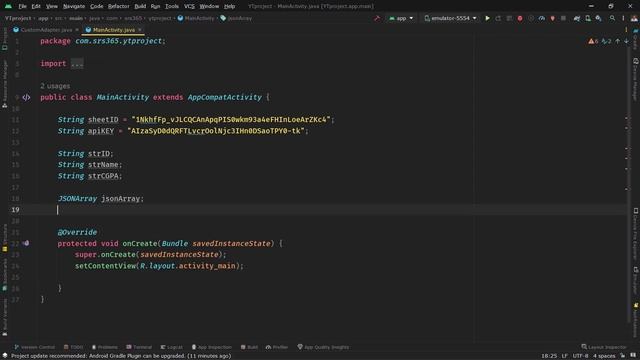Open Bookmarks side panel

5,274
